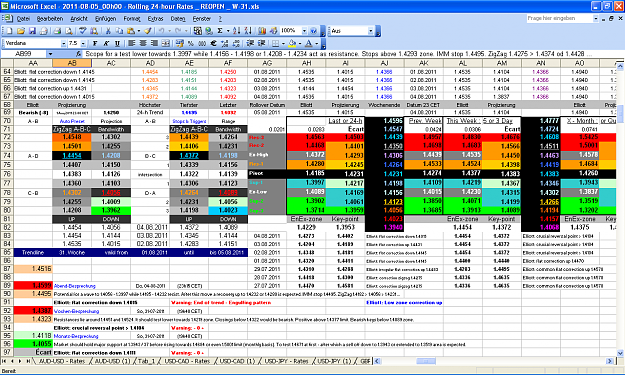
Task: Paste using the clipboard Paste icon
Action: coord(130,31)
